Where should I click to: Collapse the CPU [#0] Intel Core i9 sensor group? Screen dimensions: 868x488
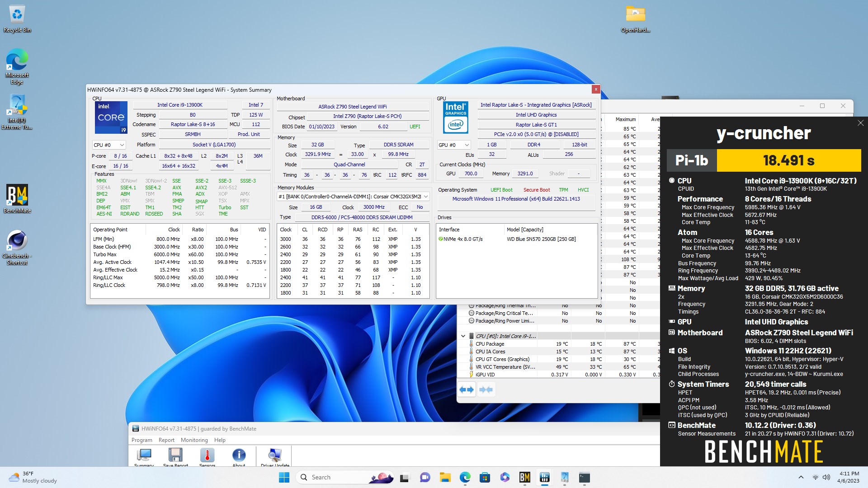click(x=463, y=336)
